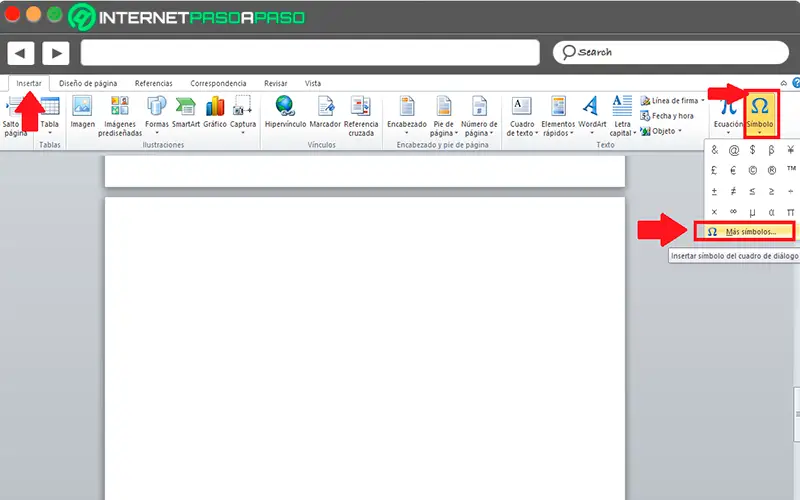
Task: Open the Revisar tab
Action: click(276, 83)
